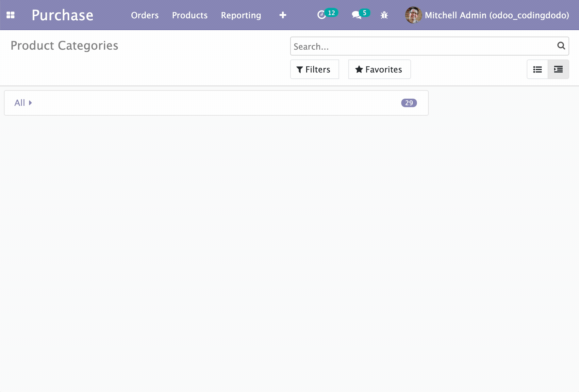Click the Purchase app title

point(62,15)
